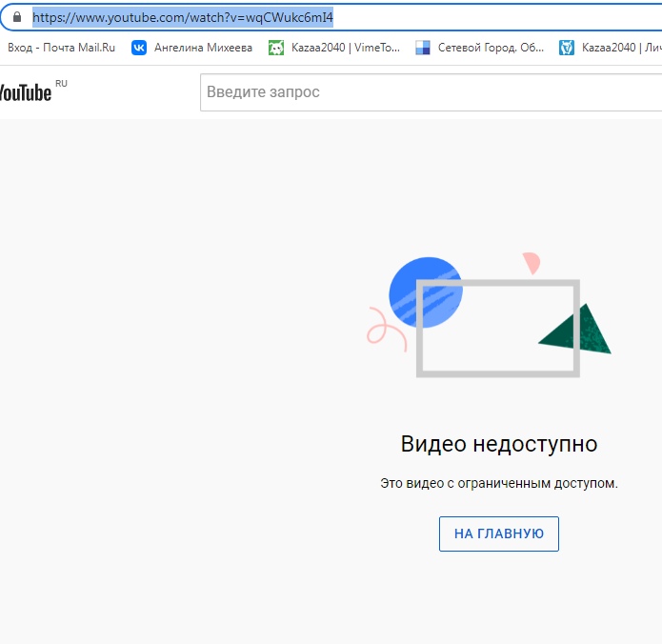Focus the Введите запрос search field

[x=429, y=92]
